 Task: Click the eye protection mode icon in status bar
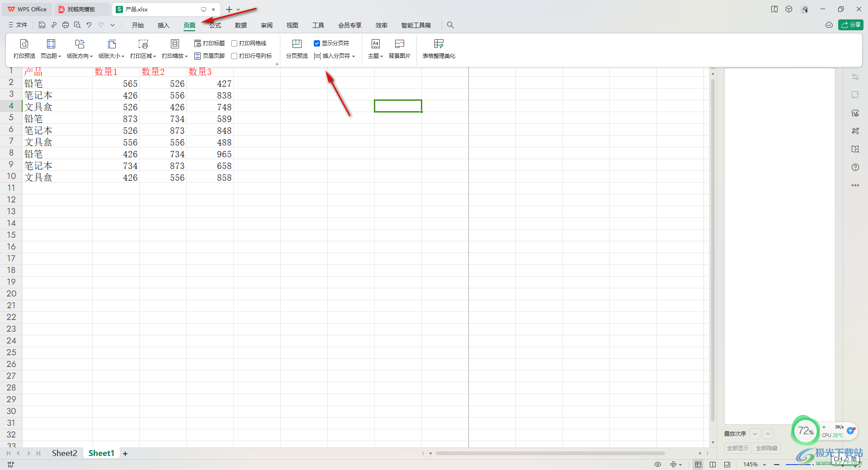tap(658, 465)
